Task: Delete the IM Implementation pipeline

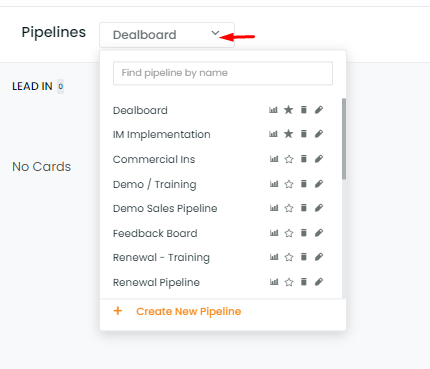Action: (304, 134)
